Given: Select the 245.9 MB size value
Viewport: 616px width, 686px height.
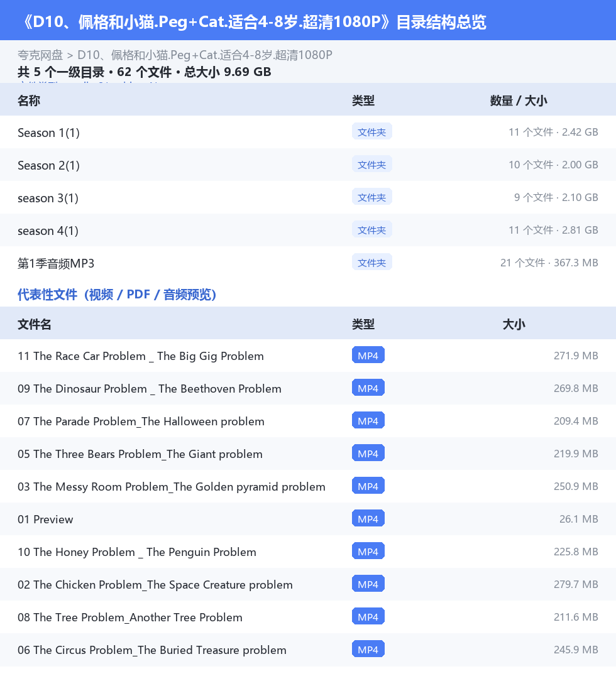Looking at the screenshot, I should click(576, 650).
